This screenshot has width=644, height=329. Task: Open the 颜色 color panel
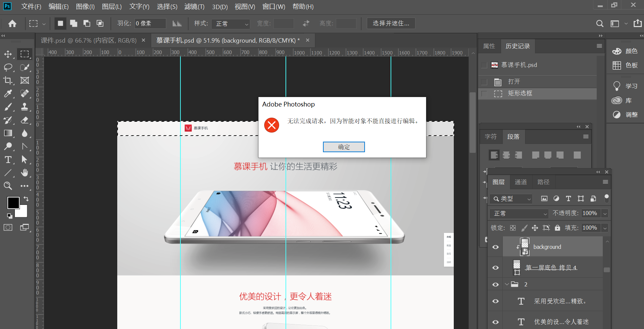coord(625,51)
